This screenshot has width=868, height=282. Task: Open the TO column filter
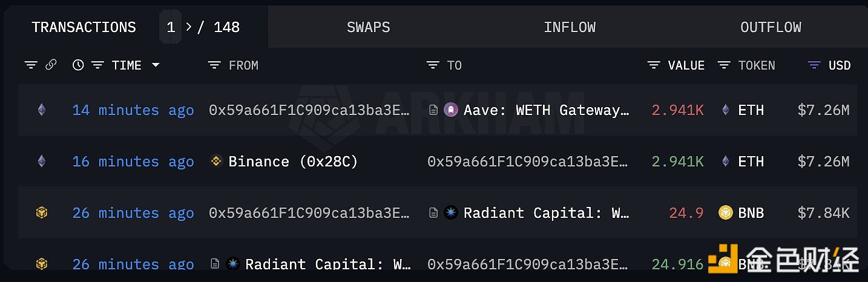click(432, 65)
